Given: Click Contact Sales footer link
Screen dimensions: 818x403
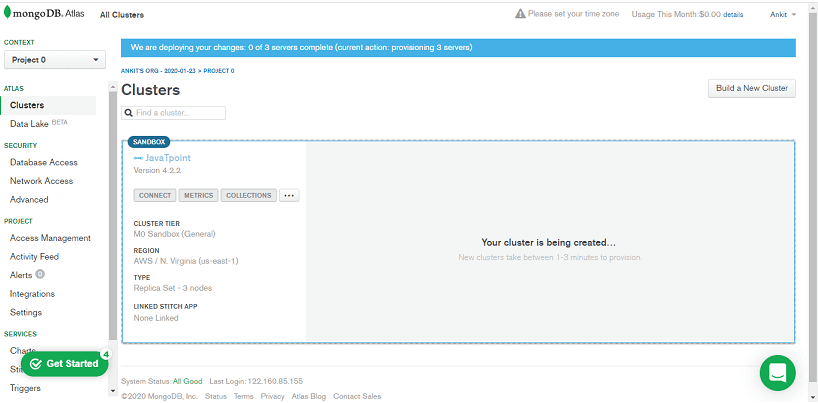Looking at the screenshot, I should pyautogui.click(x=357, y=396).
